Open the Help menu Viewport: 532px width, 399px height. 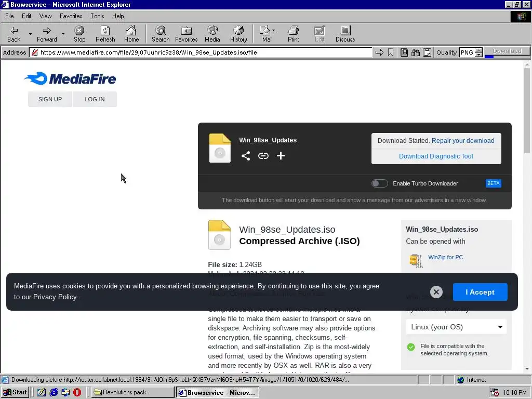pos(118,16)
